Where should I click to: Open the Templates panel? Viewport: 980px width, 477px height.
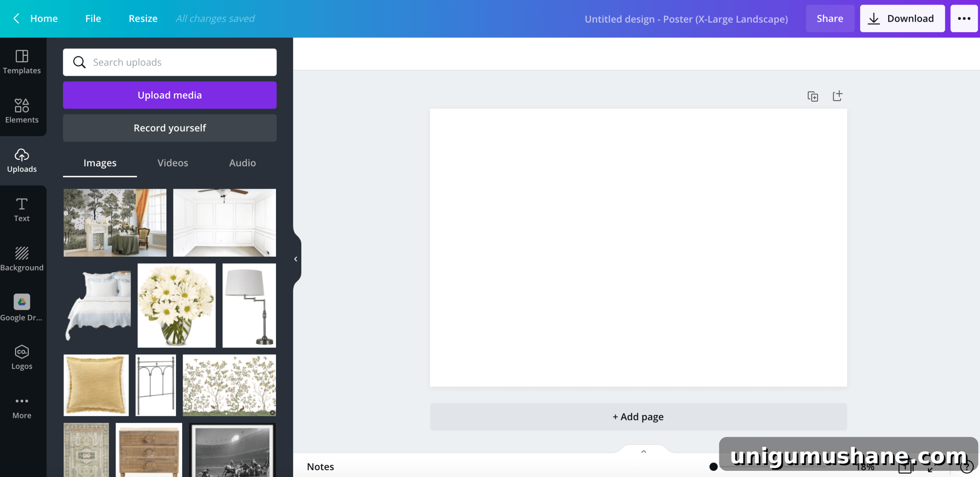coord(22,62)
